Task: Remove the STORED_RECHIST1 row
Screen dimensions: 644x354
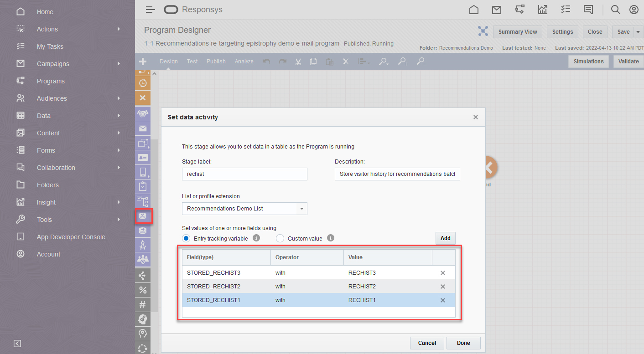Action: [442, 300]
